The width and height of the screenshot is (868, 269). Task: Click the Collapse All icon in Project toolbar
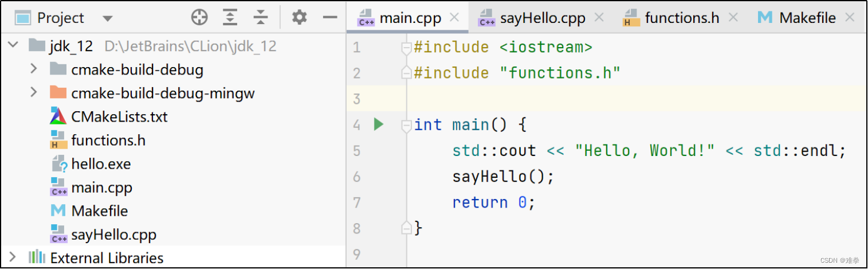261,18
